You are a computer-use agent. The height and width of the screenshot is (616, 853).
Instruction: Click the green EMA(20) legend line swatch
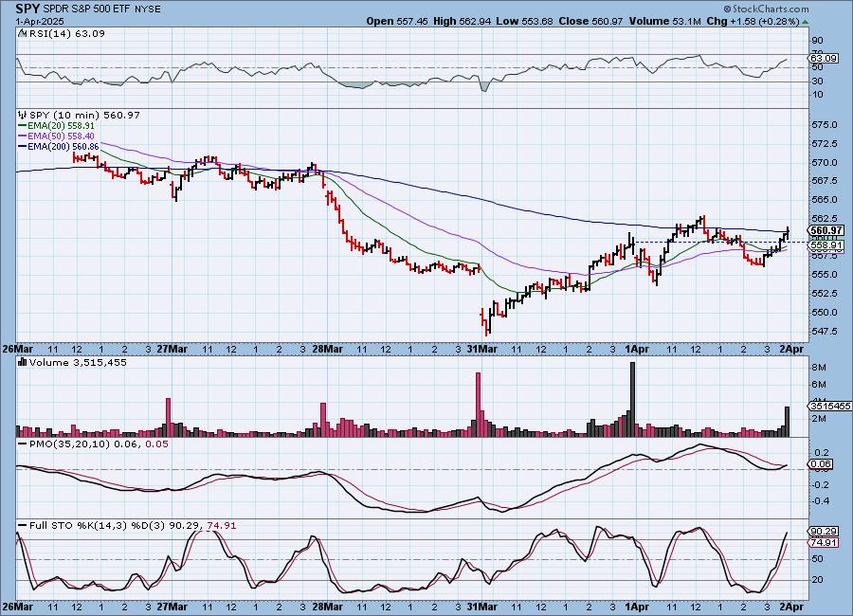tap(23, 126)
